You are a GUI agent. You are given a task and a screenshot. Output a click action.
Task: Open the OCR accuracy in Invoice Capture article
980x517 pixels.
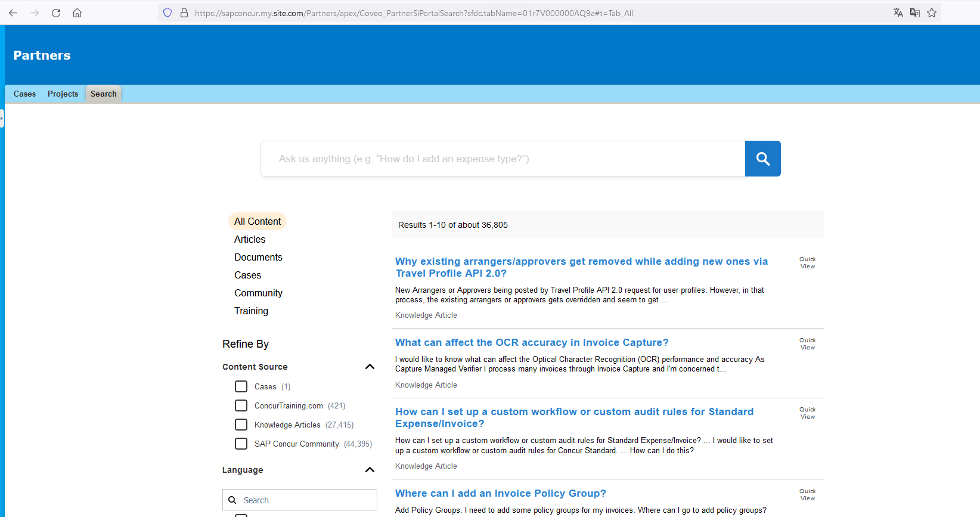click(531, 342)
